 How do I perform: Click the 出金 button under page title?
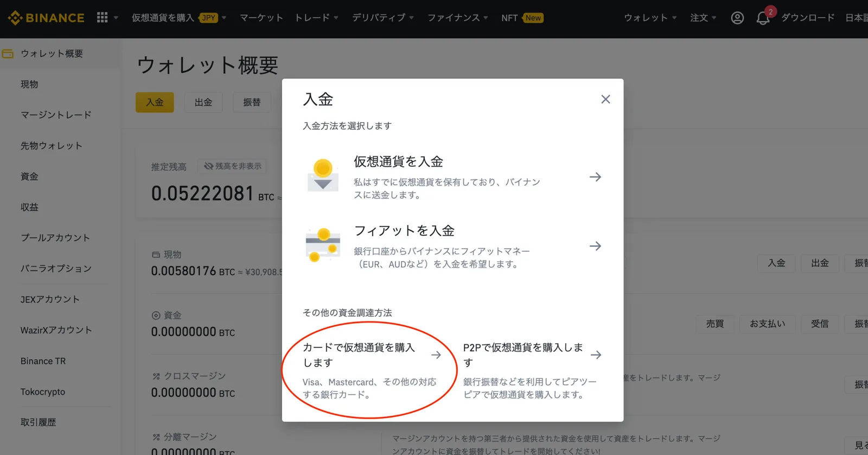coord(203,102)
